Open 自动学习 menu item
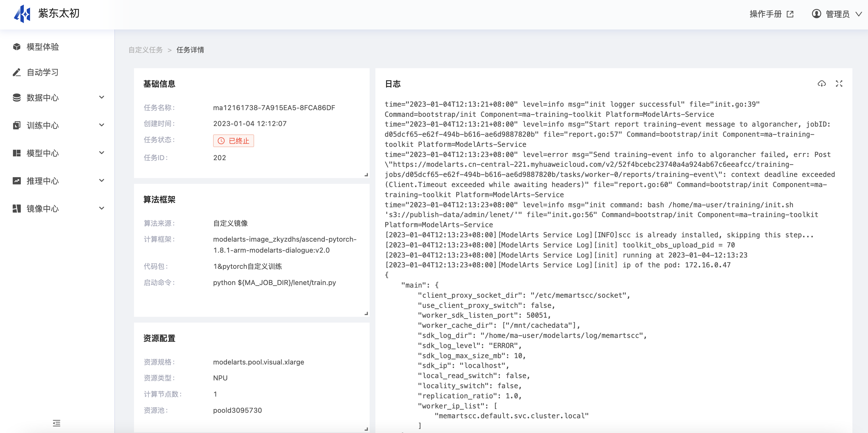The height and width of the screenshot is (433, 868). tap(43, 72)
